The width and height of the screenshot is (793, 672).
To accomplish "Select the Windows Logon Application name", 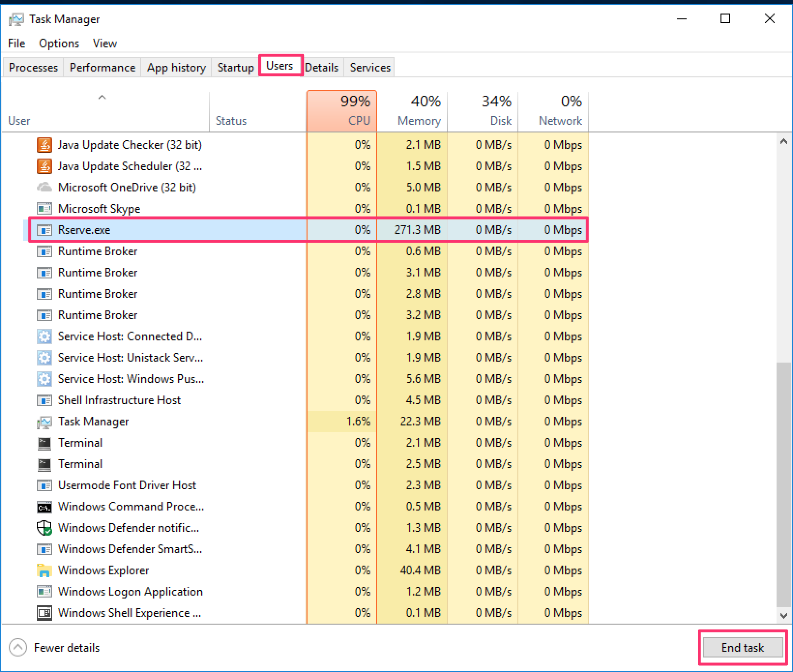I will [x=131, y=592].
